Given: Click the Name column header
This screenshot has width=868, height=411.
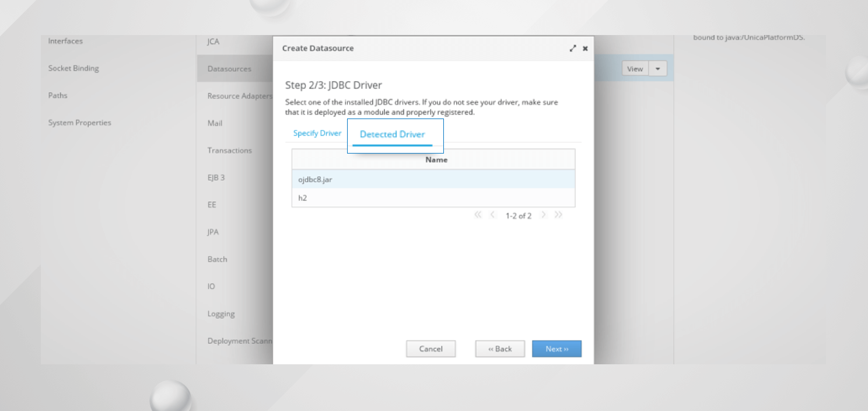Looking at the screenshot, I should tap(436, 159).
